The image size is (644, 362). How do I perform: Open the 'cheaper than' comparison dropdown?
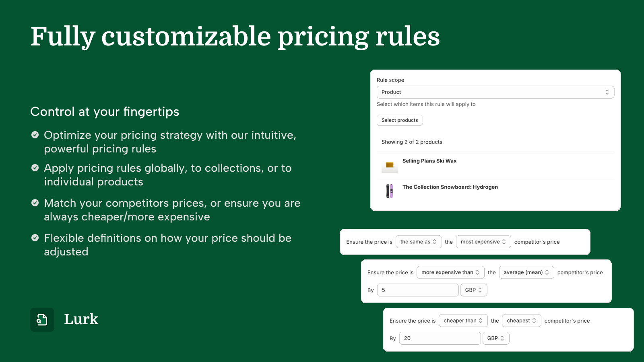click(x=463, y=321)
